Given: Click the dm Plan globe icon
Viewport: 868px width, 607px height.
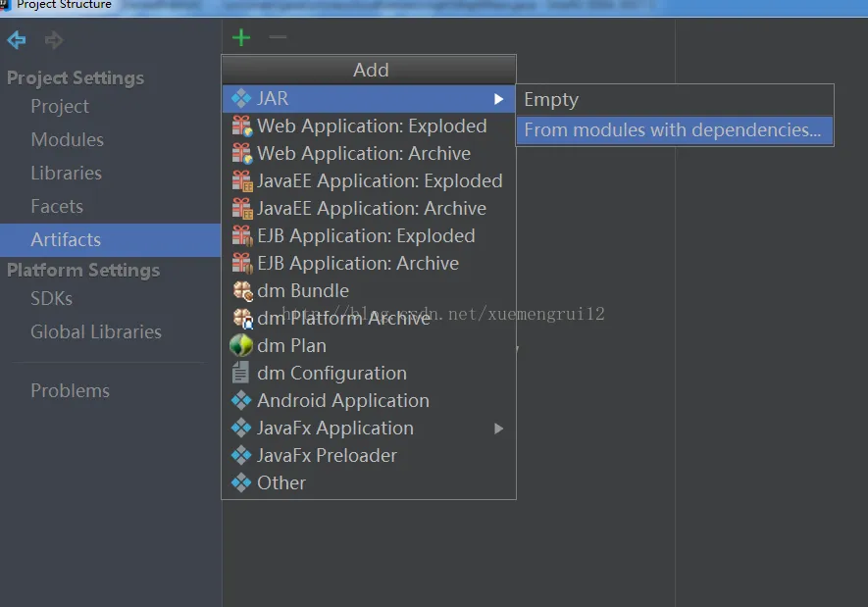Looking at the screenshot, I should click(241, 345).
